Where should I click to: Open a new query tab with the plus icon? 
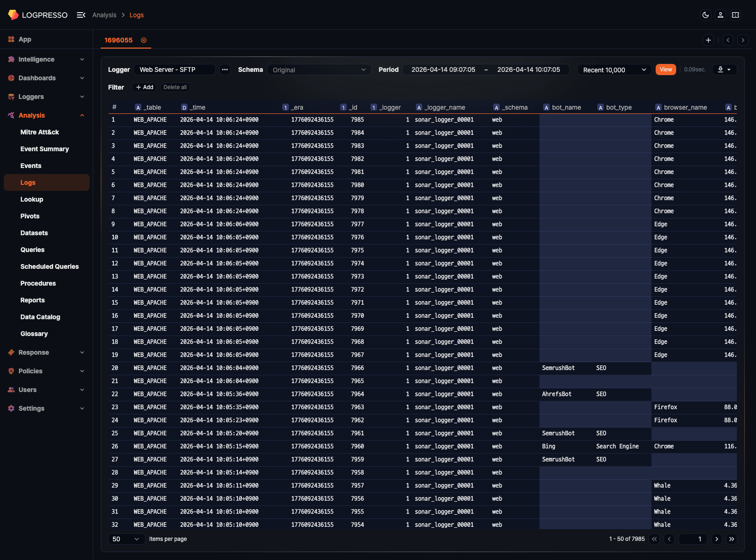(x=708, y=40)
